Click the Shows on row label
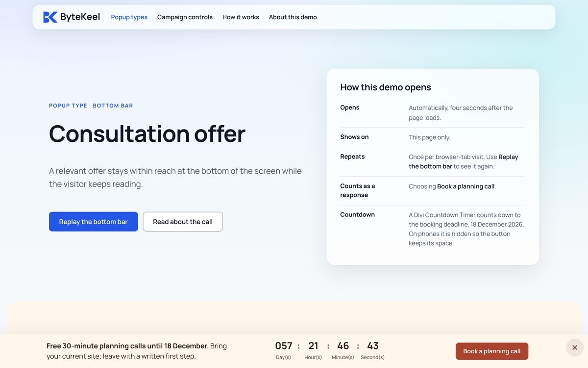Viewport: 588px width, 368px height. pyautogui.click(x=355, y=137)
